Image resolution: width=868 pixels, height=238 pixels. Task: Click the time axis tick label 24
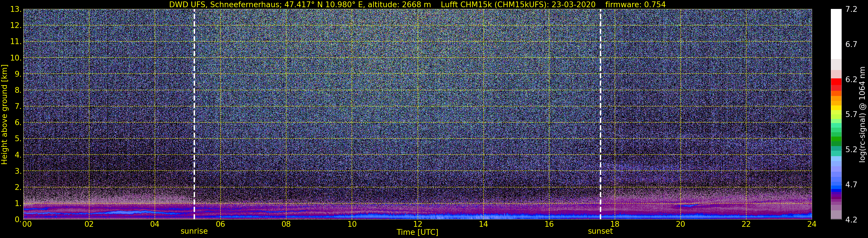[812, 224]
